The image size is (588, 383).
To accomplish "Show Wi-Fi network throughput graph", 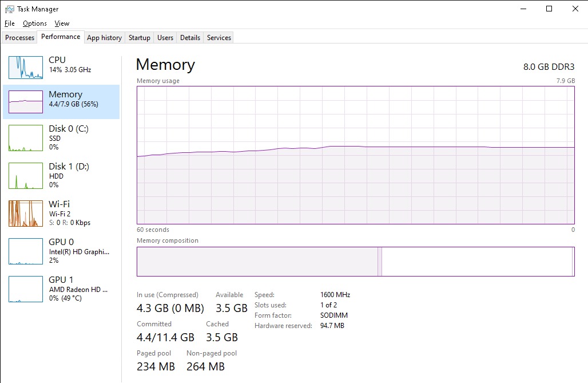I will click(x=26, y=213).
